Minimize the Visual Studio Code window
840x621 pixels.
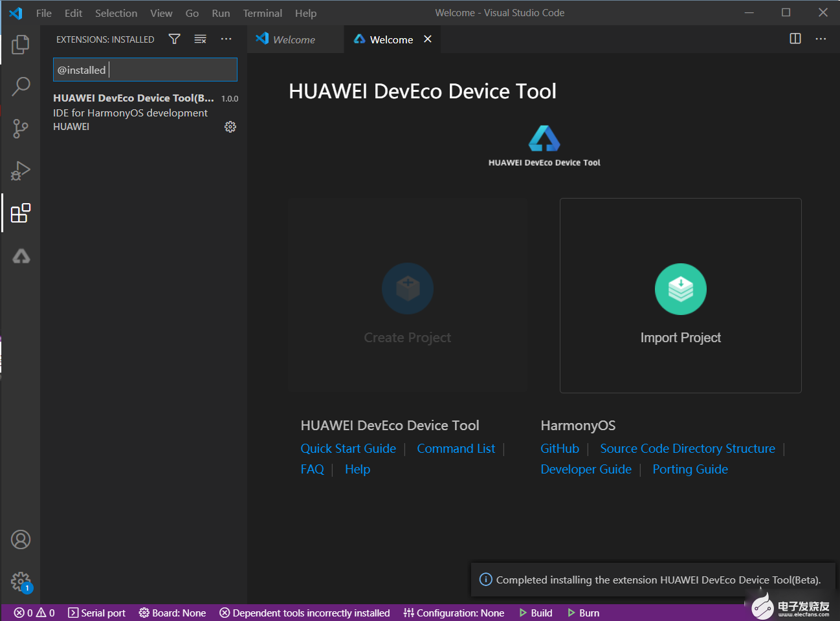[x=749, y=12]
